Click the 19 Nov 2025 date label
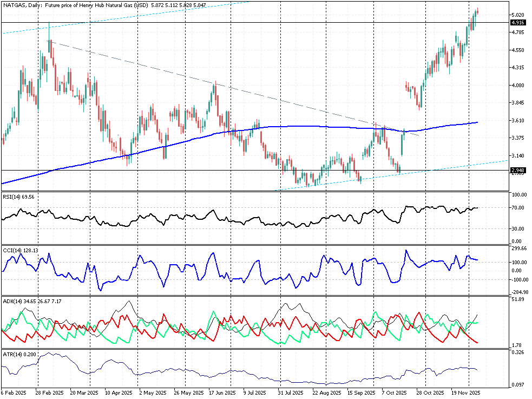 click(467, 393)
